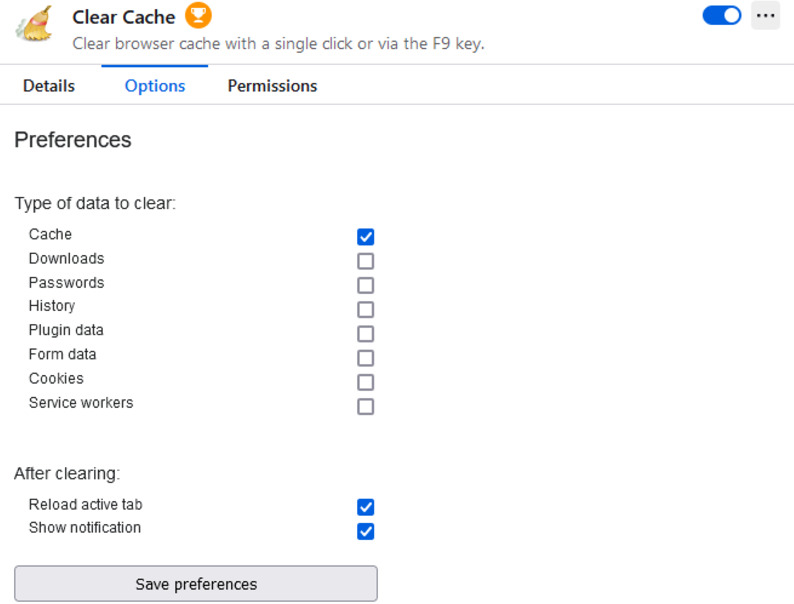Check the Passwords checkbox

point(366,285)
